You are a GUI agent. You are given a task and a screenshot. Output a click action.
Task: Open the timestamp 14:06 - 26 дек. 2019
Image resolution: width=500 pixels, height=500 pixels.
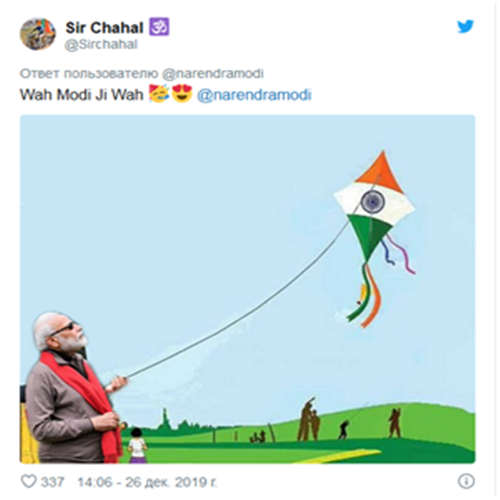[147, 482]
